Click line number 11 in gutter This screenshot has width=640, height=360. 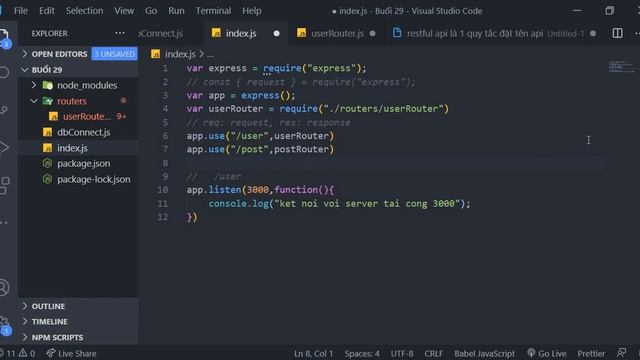click(162, 203)
